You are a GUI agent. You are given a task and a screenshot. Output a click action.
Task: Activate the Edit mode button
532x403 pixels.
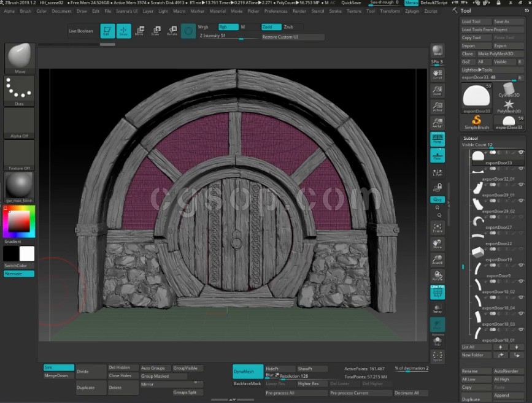(x=107, y=31)
